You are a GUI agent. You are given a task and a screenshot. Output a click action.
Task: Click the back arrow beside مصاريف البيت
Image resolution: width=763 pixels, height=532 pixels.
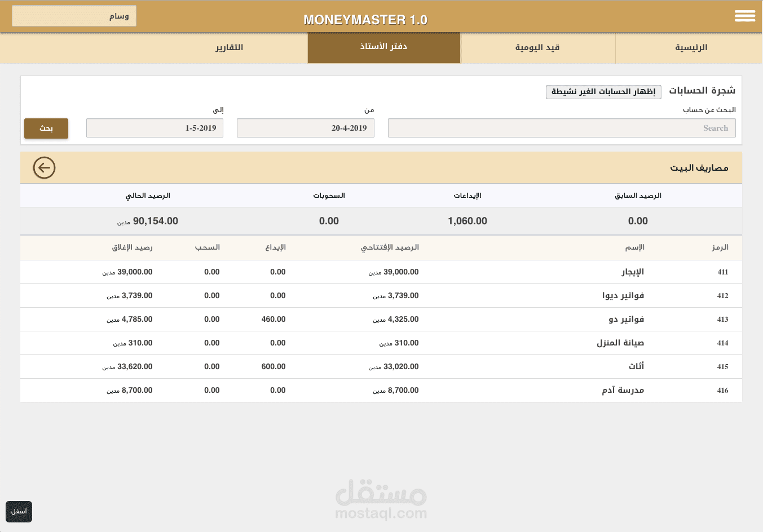coord(44,168)
